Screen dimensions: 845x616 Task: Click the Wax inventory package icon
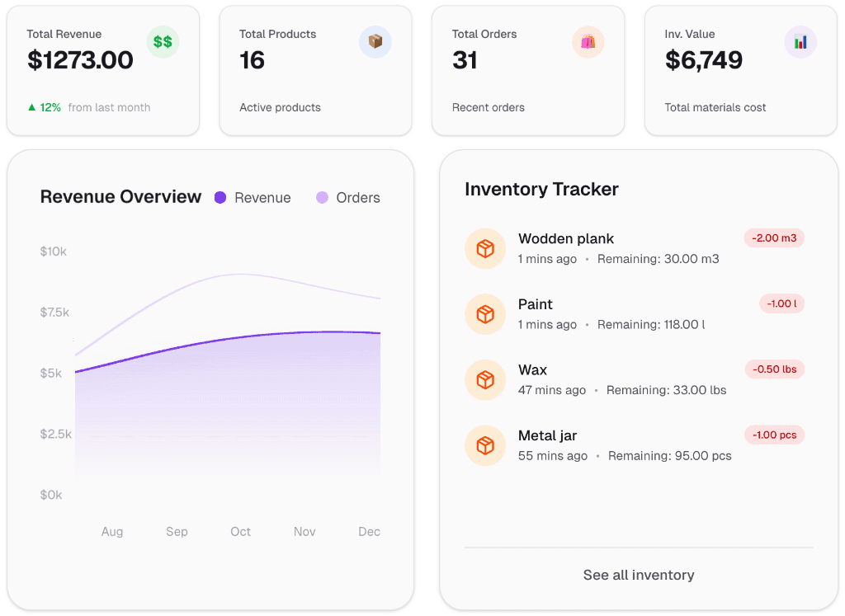click(x=485, y=379)
